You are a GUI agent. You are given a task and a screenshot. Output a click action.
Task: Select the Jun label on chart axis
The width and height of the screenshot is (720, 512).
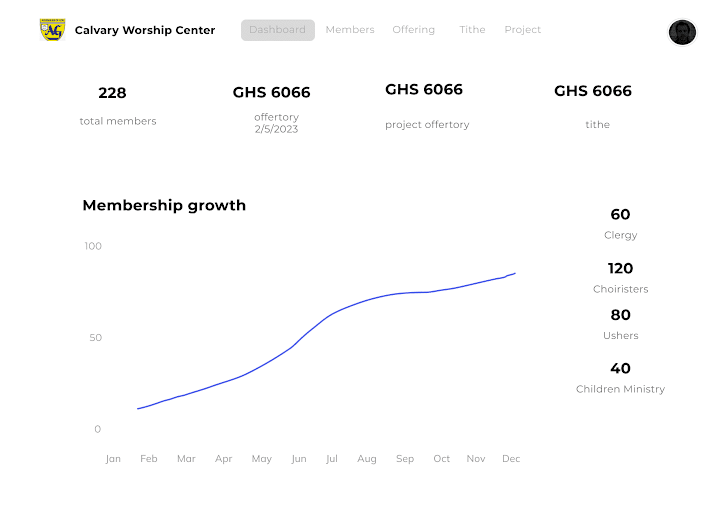click(x=299, y=459)
